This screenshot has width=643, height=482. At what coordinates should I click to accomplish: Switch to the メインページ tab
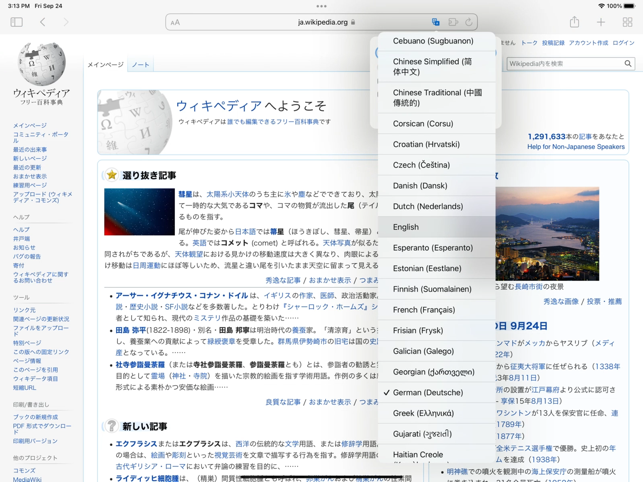click(105, 65)
